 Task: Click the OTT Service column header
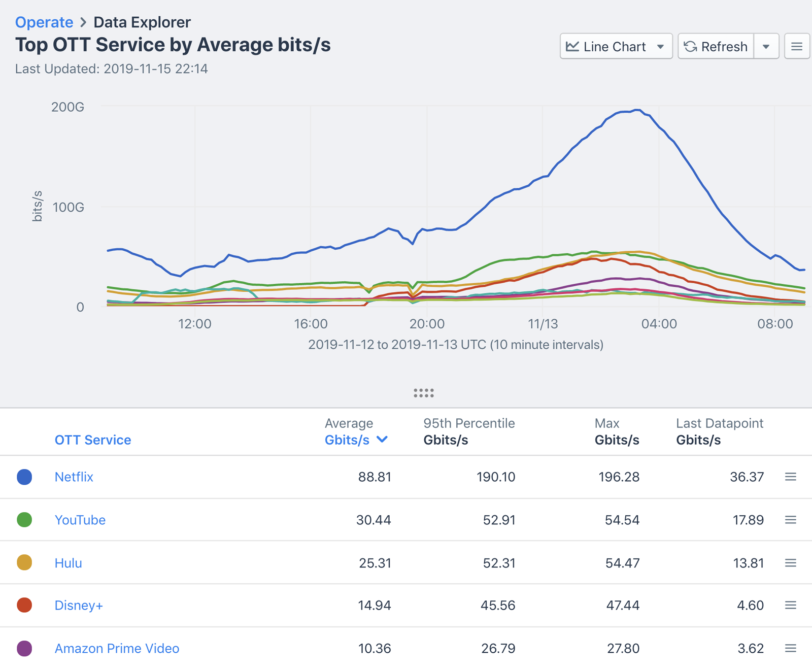(x=93, y=440)
